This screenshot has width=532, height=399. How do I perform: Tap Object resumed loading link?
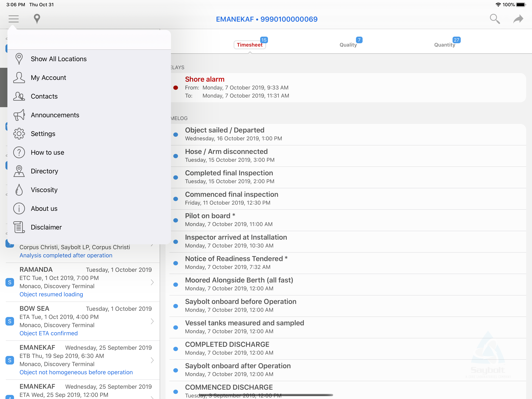[51, 294]
